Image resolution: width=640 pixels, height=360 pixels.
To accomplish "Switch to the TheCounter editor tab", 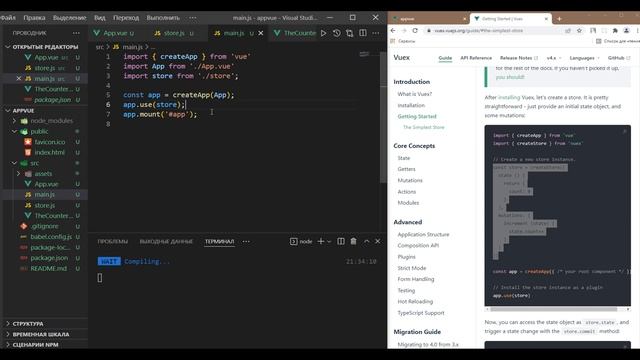I will [295, 33].
